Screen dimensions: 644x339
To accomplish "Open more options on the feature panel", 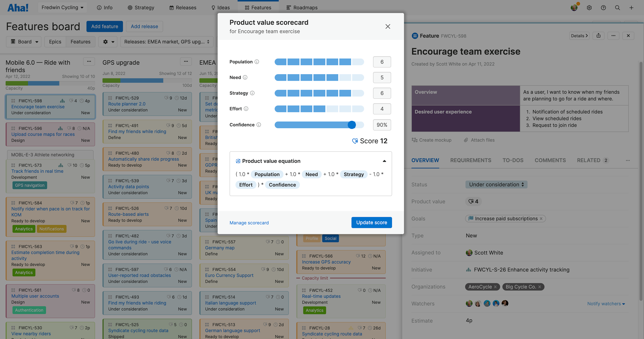I will [613, 35].
